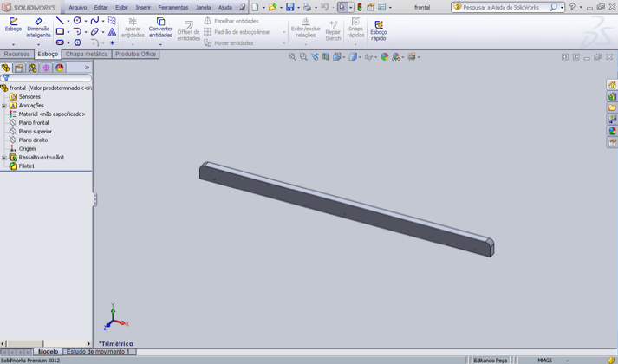Open the Help search dropdown arrow
618x364 pixels.
pos(562,7)
